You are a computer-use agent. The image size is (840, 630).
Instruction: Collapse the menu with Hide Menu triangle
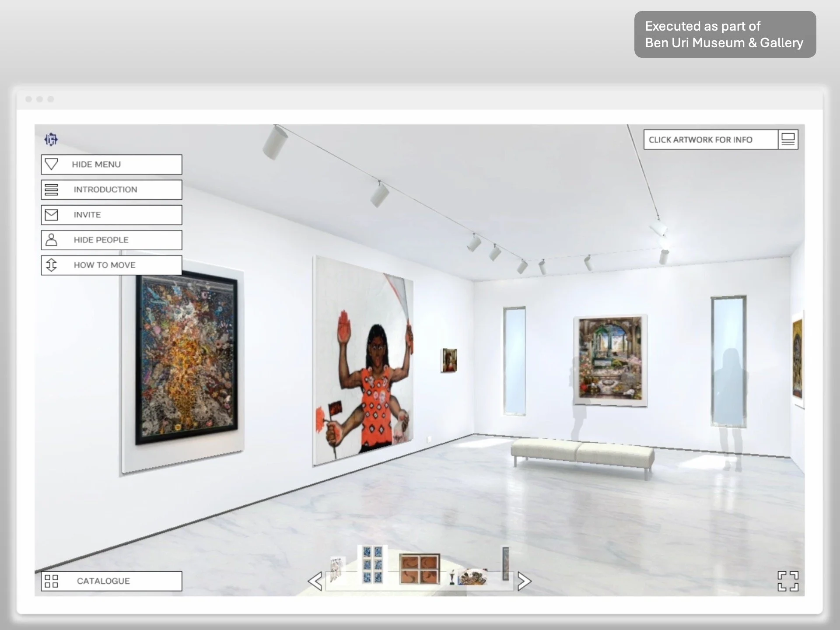[x=52, y=164]
